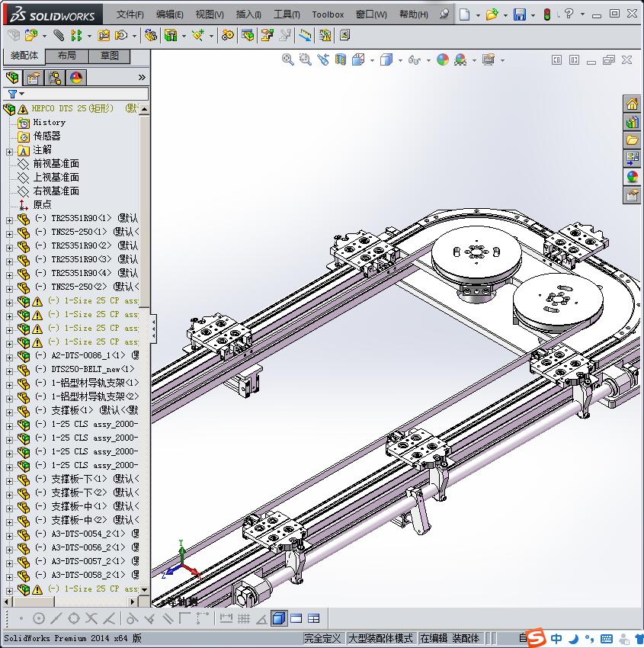The image size is (644, 648).
Task: Click the Design Library icon in task pane
Action: click(x=632, y=122)
